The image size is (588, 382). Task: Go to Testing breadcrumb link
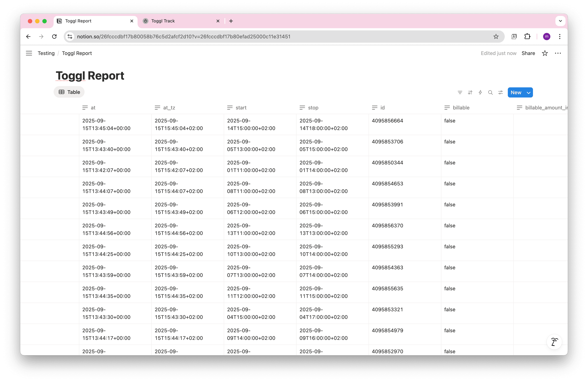(x=46, y=53)
